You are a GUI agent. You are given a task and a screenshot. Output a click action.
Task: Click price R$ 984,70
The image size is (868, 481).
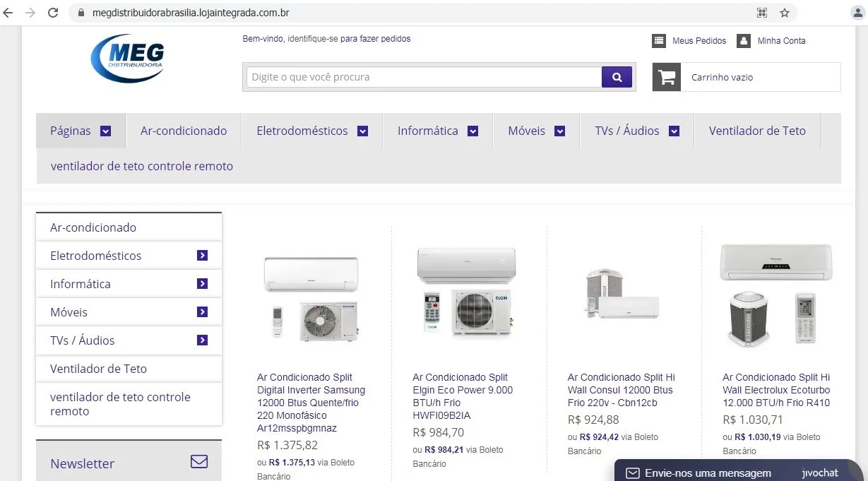[439, 432]
